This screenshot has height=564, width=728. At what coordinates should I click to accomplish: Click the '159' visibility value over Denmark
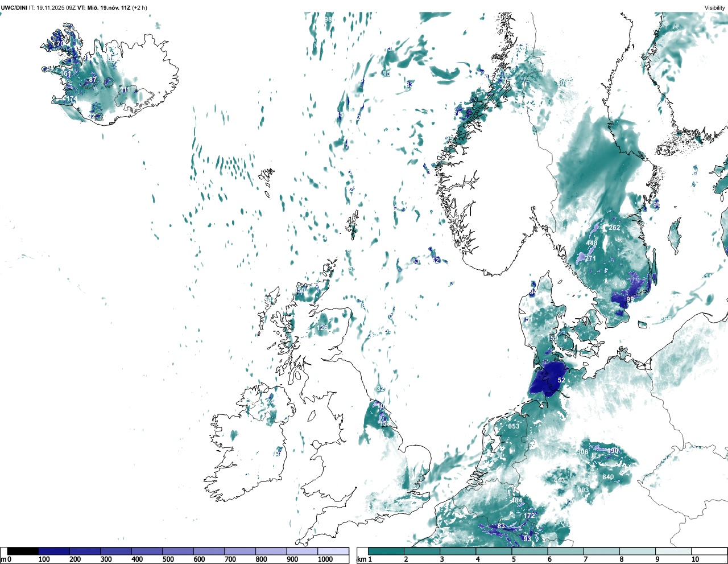552,338
